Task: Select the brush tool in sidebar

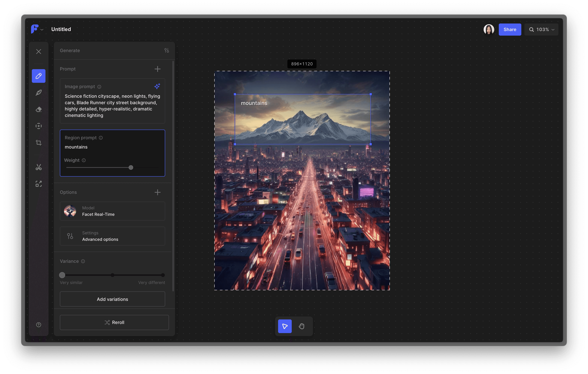Action: [39, 93]
